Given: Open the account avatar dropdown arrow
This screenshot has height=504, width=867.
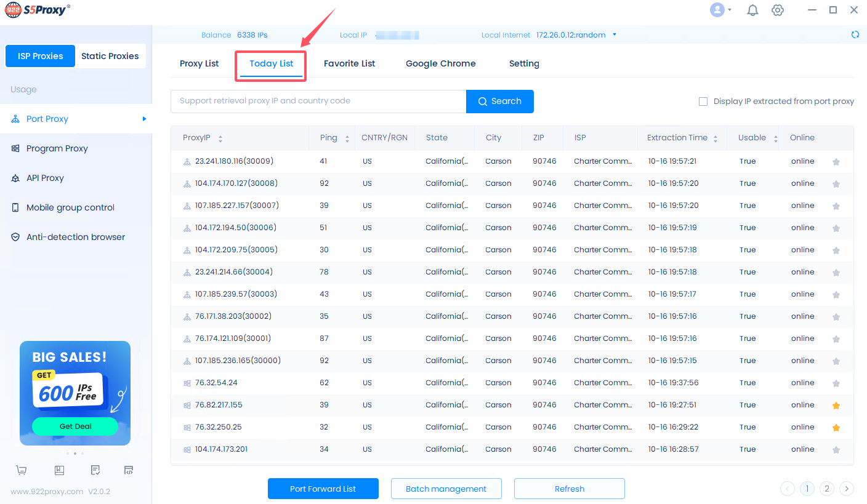Looking at the screenshot, I should tap(730, 10).
